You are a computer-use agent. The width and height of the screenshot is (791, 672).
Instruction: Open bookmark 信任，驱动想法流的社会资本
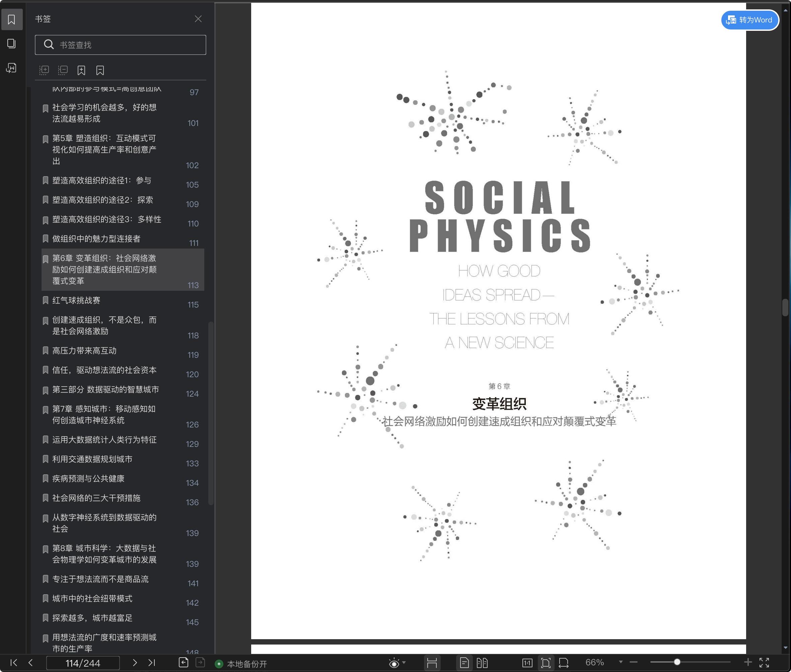[x=123, y=371]
